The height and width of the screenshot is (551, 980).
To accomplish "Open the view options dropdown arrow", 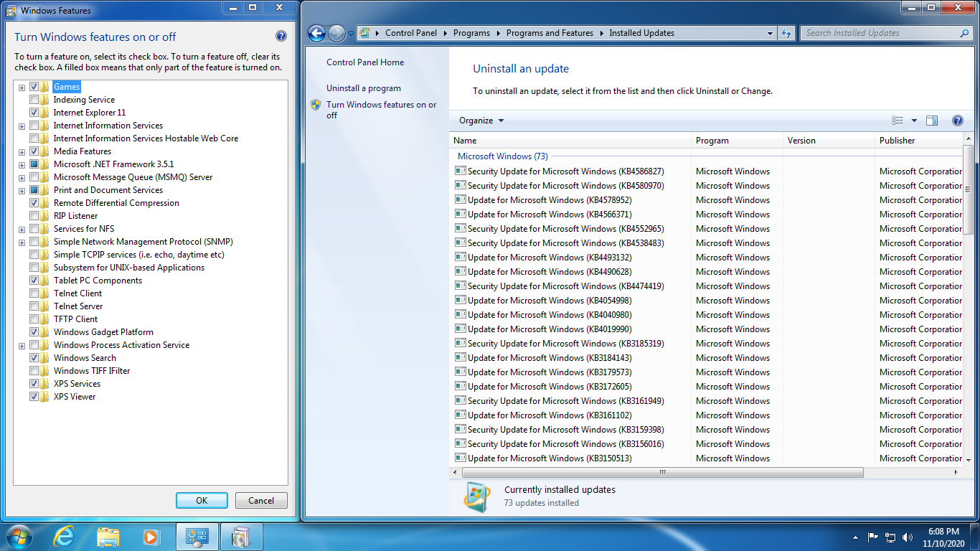I will [x=914, y=121].
